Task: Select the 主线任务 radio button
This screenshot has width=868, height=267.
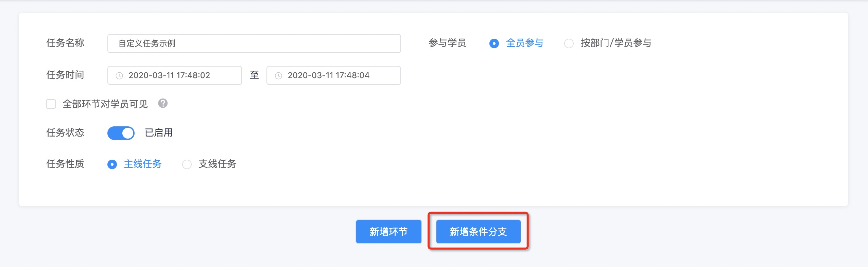Action: tap(112, 164)
